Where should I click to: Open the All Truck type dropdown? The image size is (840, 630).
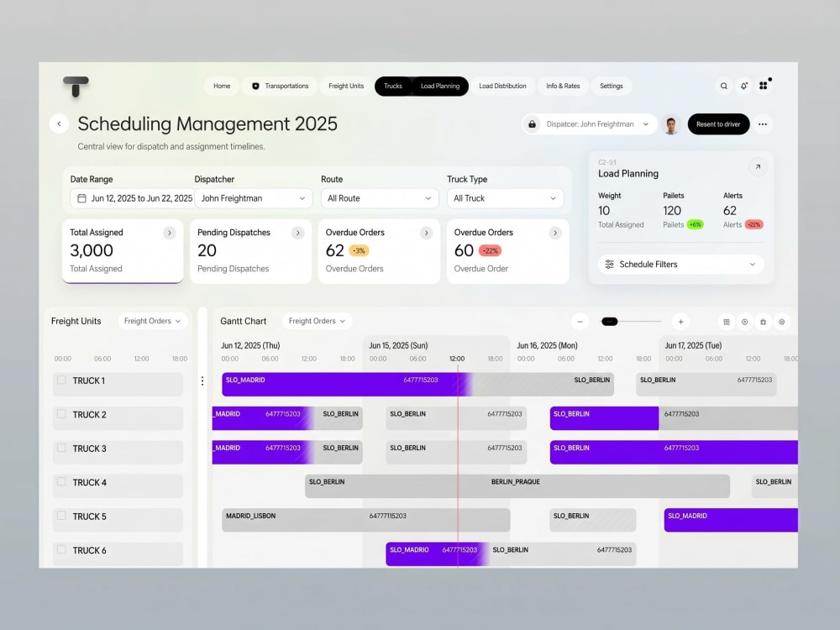click(505, 198)
